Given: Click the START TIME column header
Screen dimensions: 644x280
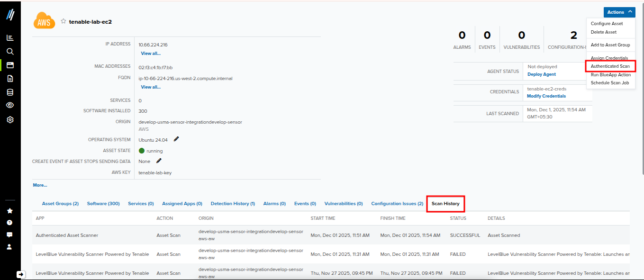Looking at the screenshot, I should click(x=323, y=218).
